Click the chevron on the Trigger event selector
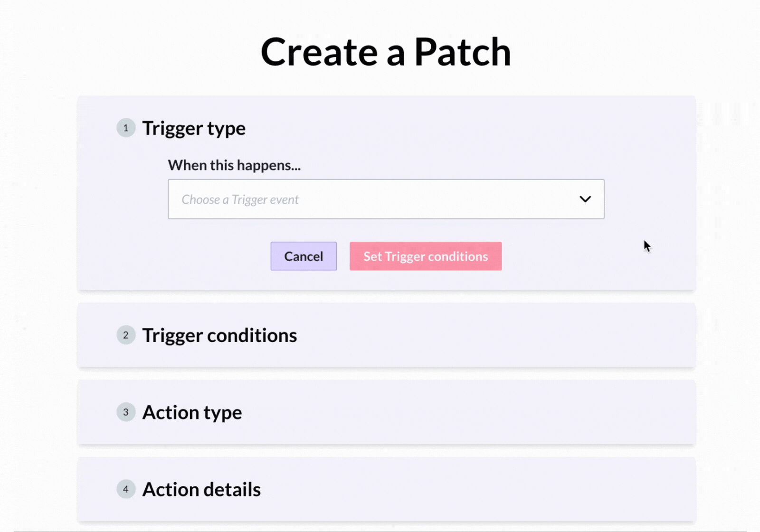This screenshot has height=532, width=760. (585, 199)
